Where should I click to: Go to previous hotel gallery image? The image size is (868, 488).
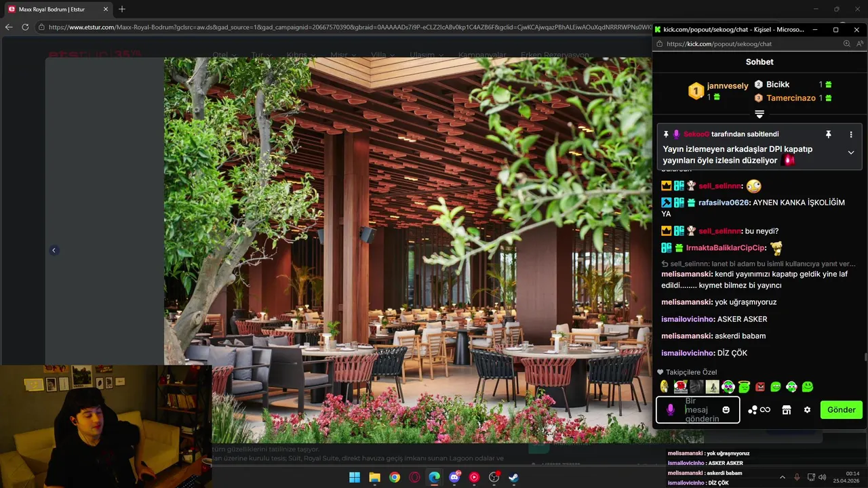54,250
